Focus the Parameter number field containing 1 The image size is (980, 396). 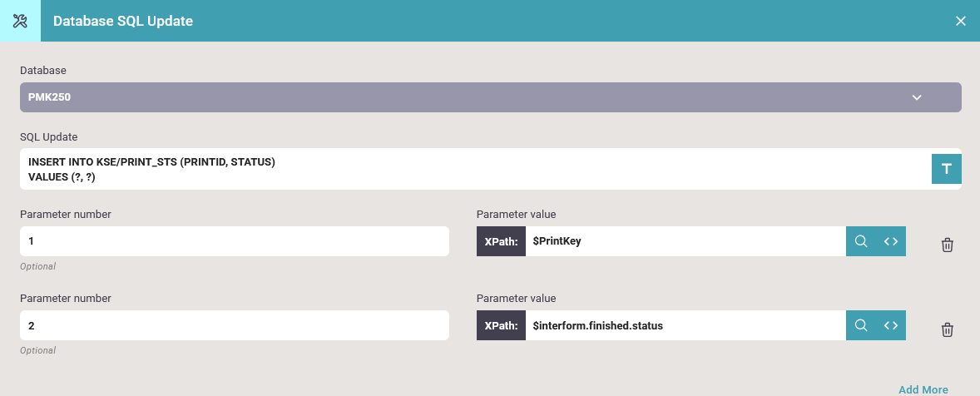click(235, 241)
